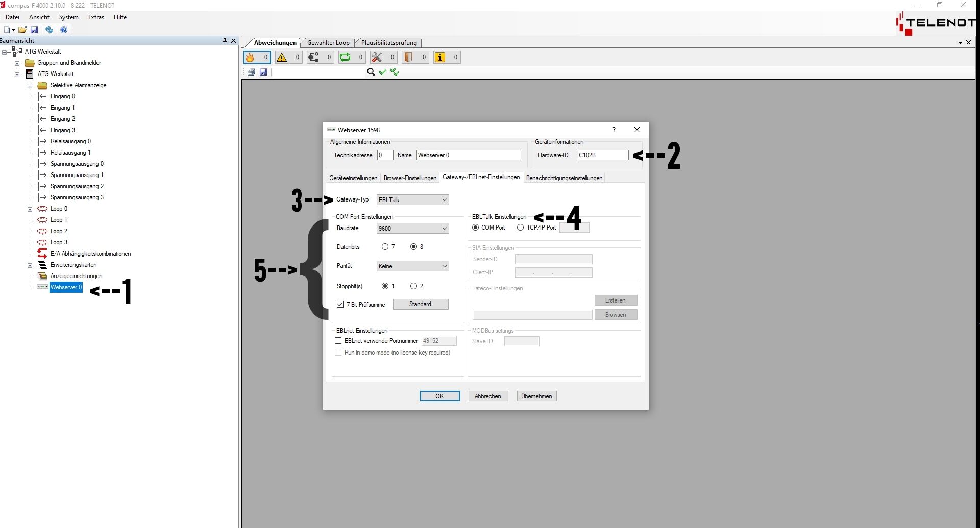Select TCP/IP-Port radio button
The width and height of the screenshot is (980, 528).
520,228
